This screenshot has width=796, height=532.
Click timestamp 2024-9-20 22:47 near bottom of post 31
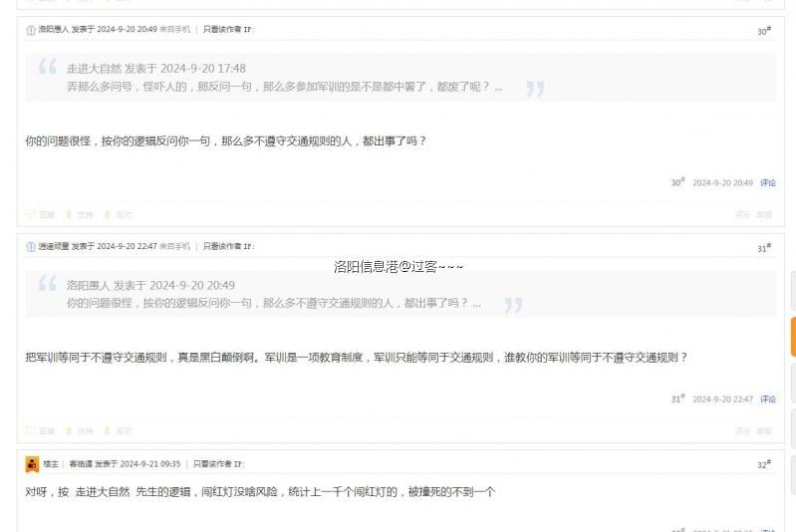pyautogui.click(x=722, y=399)
